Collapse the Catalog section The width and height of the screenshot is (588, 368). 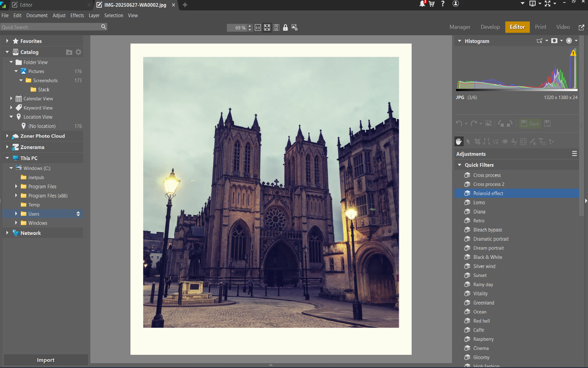pos(7,52)
